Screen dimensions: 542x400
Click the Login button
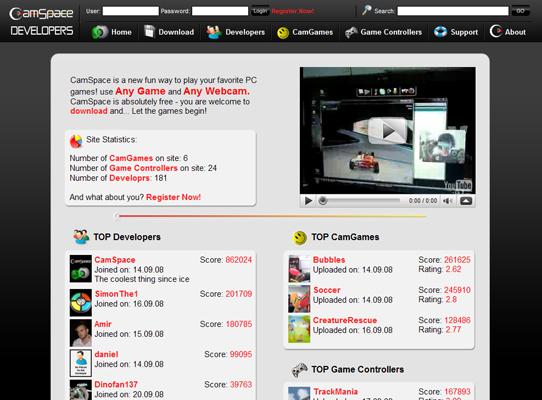coord(260,11)
